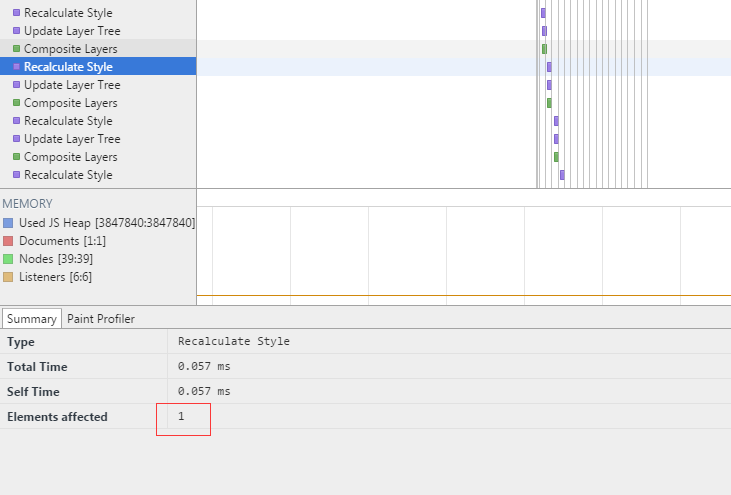731x495 pixels.
Task: Click the purple bar in the highlighted timeline row
Action: click(549, 67)
